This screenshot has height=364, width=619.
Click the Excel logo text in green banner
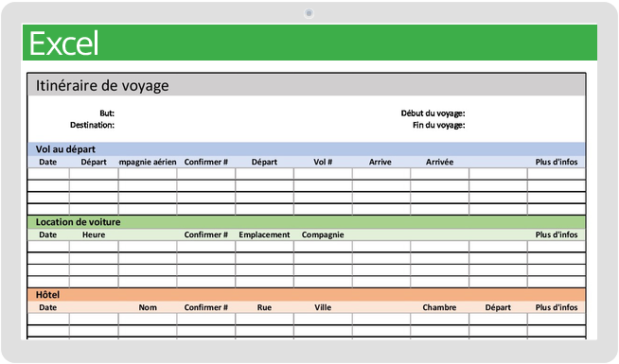click(x=63, y=43)
